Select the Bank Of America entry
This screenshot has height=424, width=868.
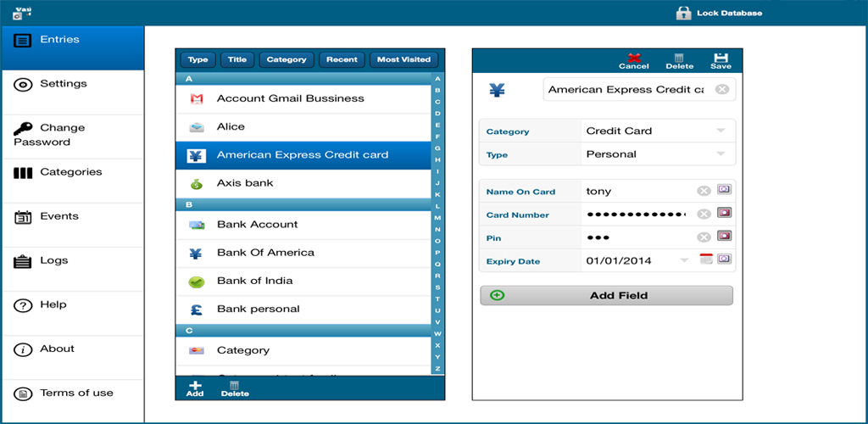click(x=303, y=253)
